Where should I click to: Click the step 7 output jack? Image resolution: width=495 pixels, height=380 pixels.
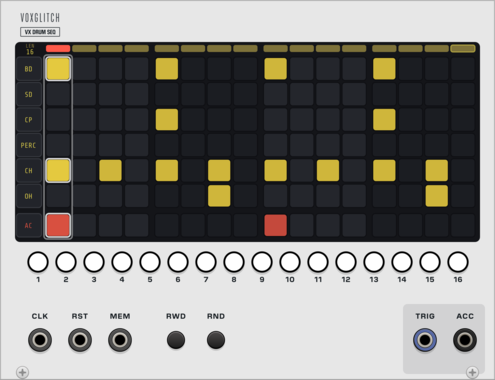(x=206, y=262)
